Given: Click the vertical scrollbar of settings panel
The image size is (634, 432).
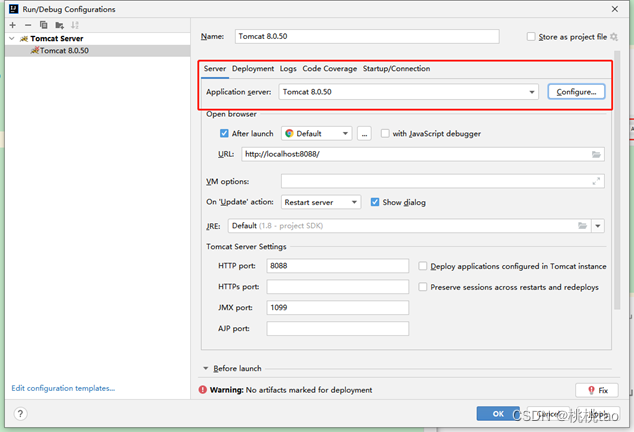Looking at the screenshot, I should tap(617, 180).
